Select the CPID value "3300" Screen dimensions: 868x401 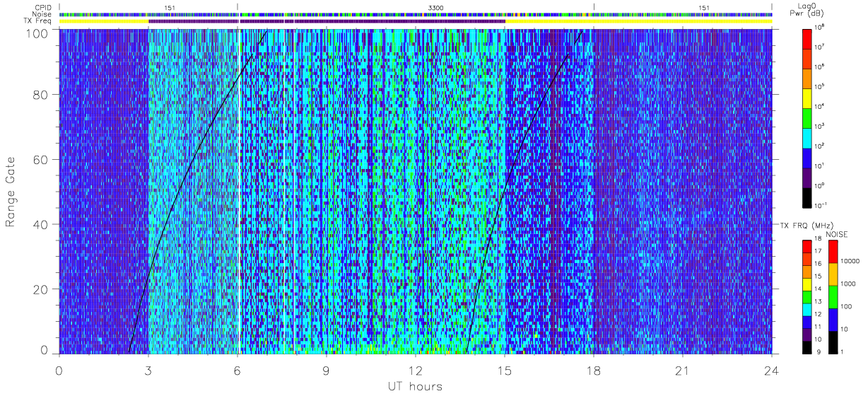[436, 7]
